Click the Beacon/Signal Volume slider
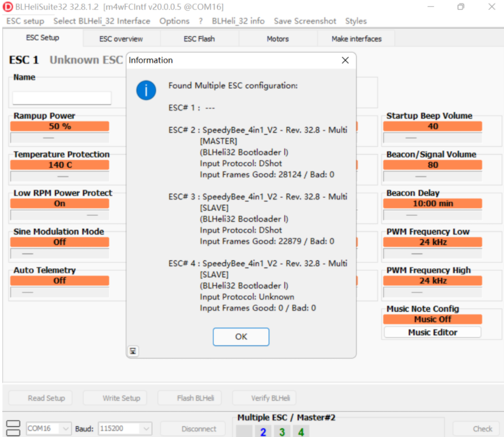 click(433, 177)
